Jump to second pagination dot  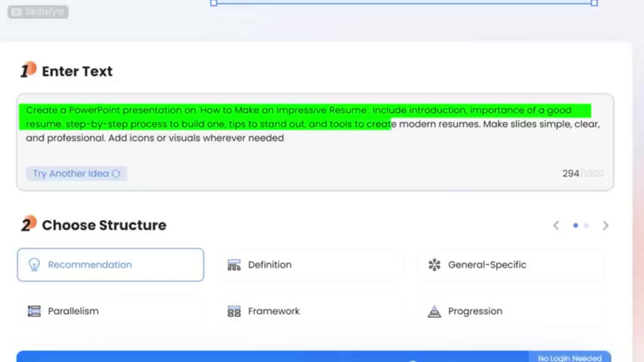click(587, 225)
